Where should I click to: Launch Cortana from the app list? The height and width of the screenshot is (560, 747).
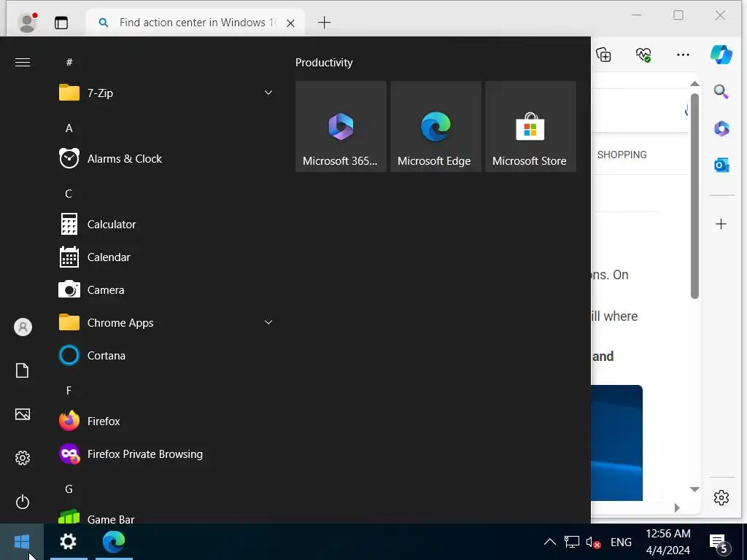(x=167, y=356)
